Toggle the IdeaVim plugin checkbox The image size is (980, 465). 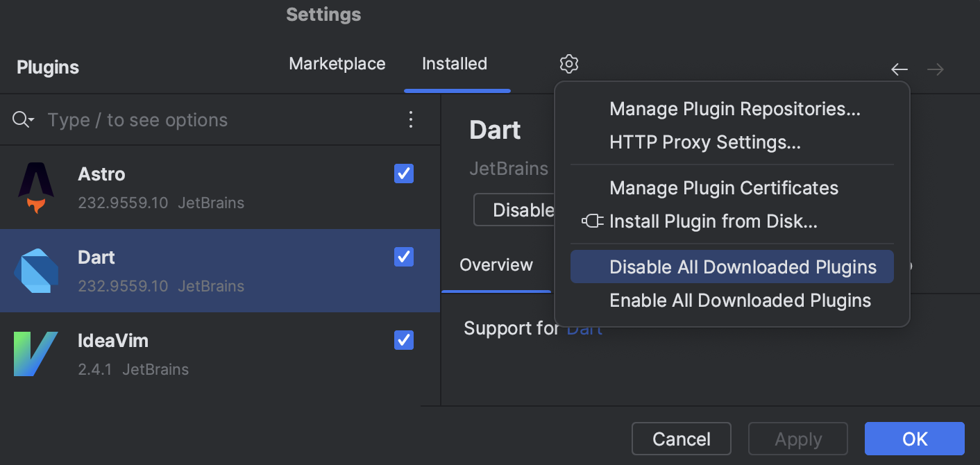(x=403, y=340)
